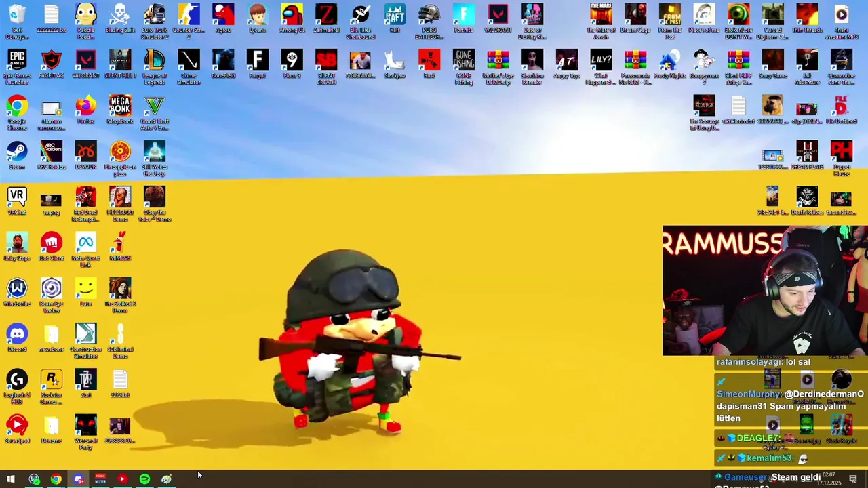868x488 pixels.
Task: Open the SILENT HILL f shortcut
Action: tap(120, 64)
